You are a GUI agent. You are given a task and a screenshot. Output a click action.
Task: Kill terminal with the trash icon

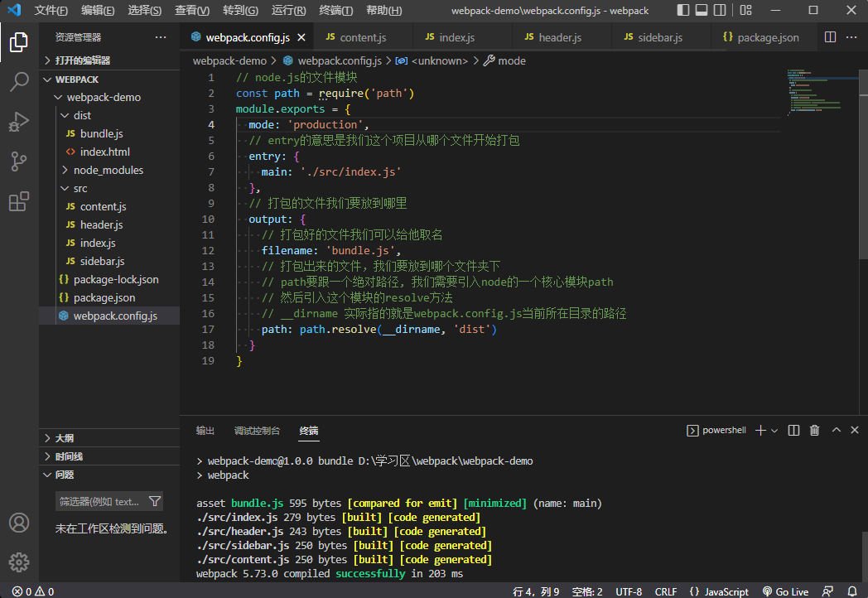click(x=814, y=430)
